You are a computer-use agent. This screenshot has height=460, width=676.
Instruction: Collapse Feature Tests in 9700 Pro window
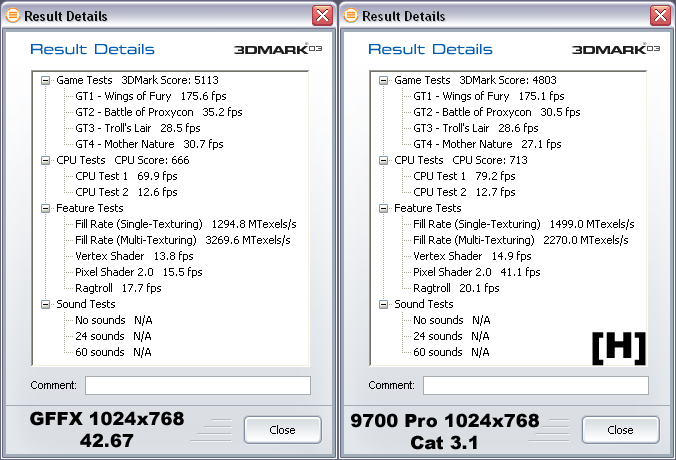[x=383, y=209]
